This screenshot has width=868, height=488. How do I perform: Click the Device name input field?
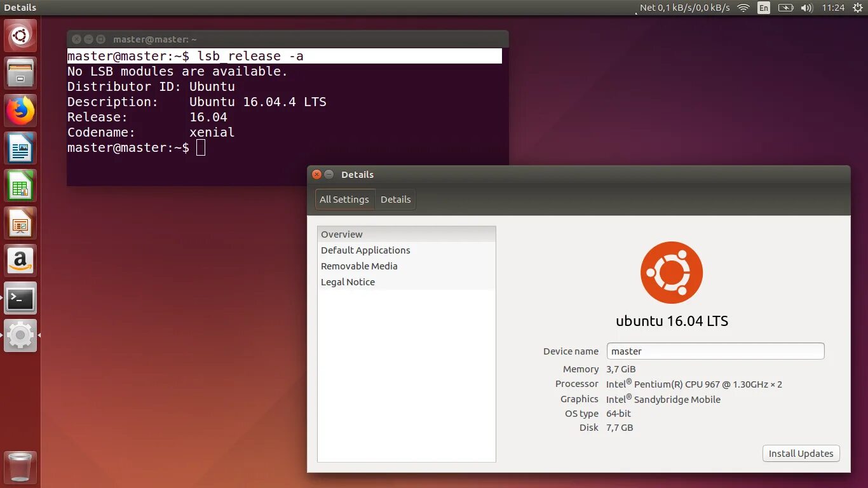pos(715,351)
